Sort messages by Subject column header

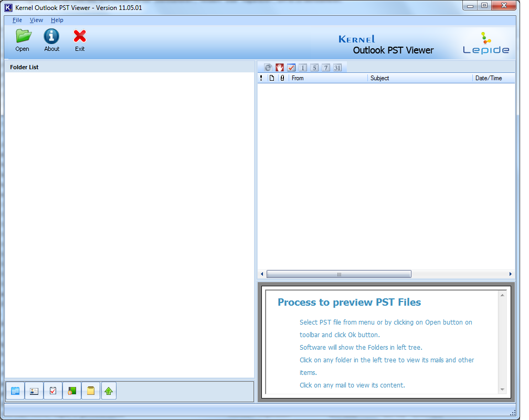coord(420,78)
